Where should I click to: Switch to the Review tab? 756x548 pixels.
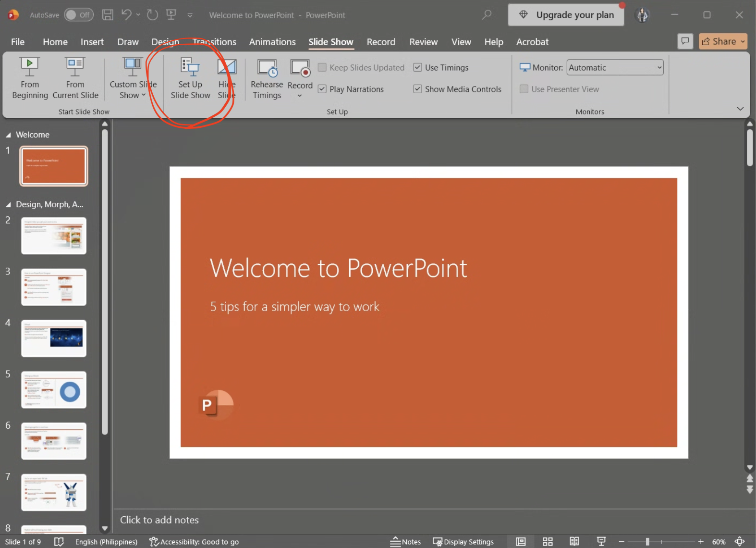(423, 42)
